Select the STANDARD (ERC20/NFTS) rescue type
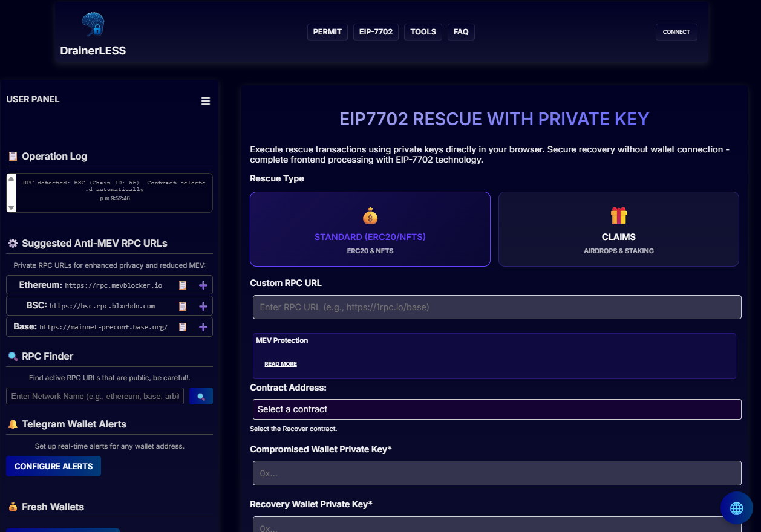Screen dimensions: 761x532 [x=370, y=229]
